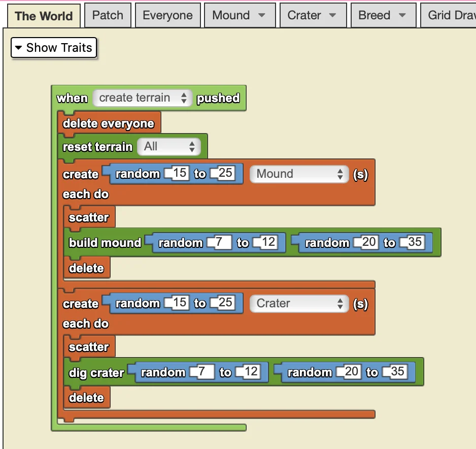Viewport: 476px width, 449px height.
Task: Switch to The World tab
Action: tap(44, 16)
